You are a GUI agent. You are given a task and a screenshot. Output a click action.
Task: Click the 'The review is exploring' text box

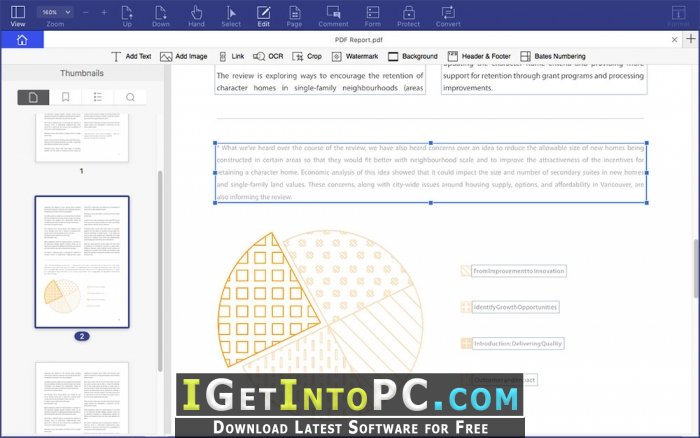[320, 80]
